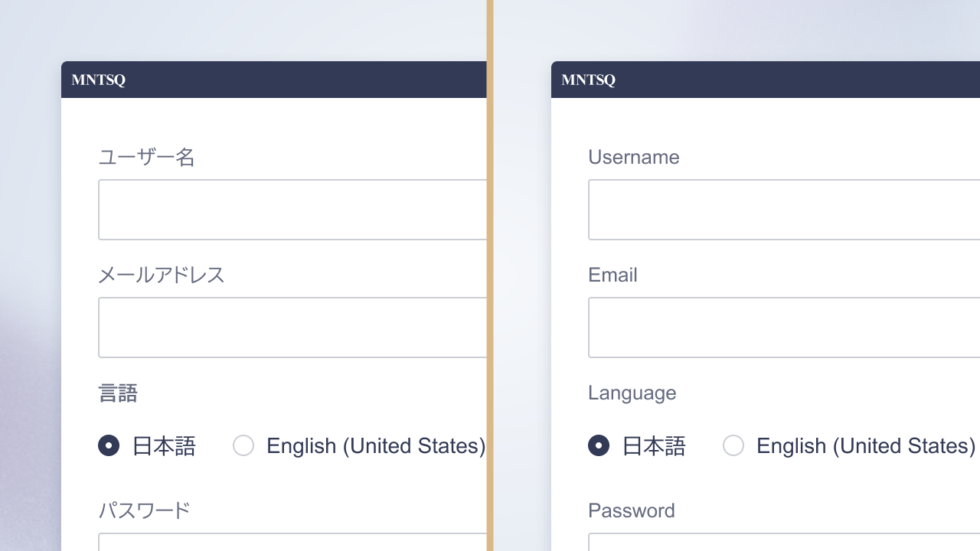Choose English (United States) under the Language label
Viewport: 980px width, 551px height.
point(733,445)
